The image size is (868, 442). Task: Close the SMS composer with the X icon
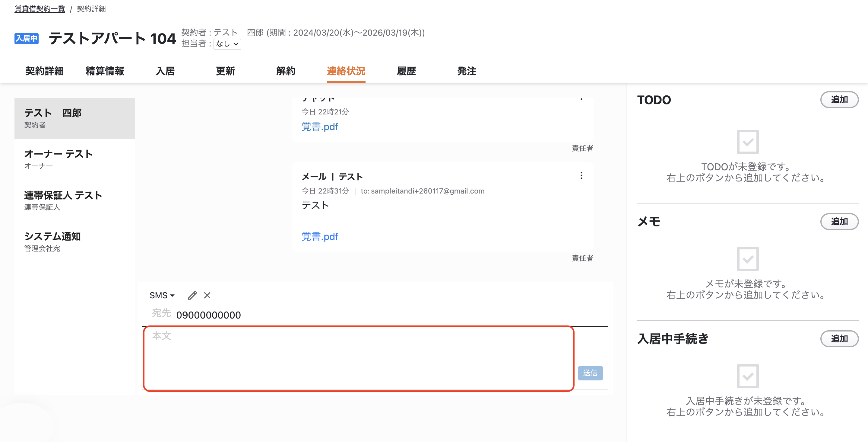(x=207, y=295)
